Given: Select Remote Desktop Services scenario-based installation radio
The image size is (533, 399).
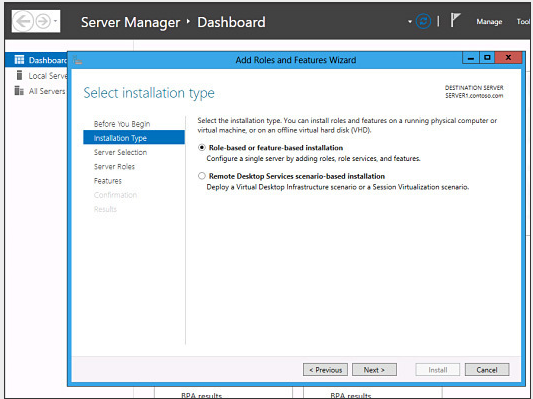Looking at the screenshot, I should (x=202, y=176).
